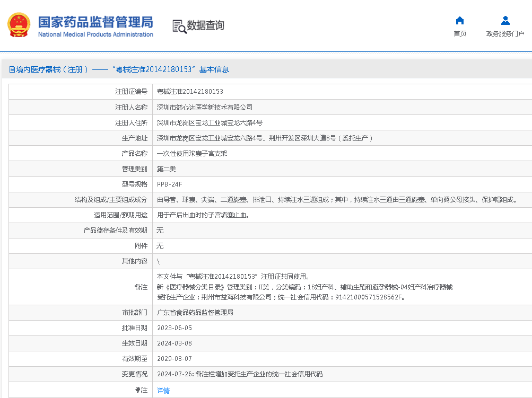The image size is (532, 398).
Task: Select approval date 2023-06-05
Action: coord(175,328)
